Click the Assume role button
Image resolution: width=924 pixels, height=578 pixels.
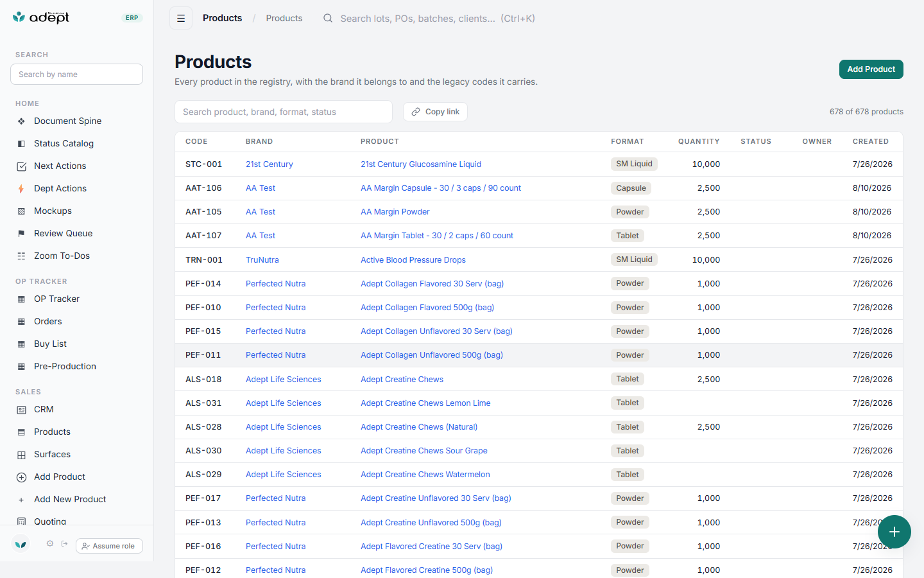click(109, 546)
